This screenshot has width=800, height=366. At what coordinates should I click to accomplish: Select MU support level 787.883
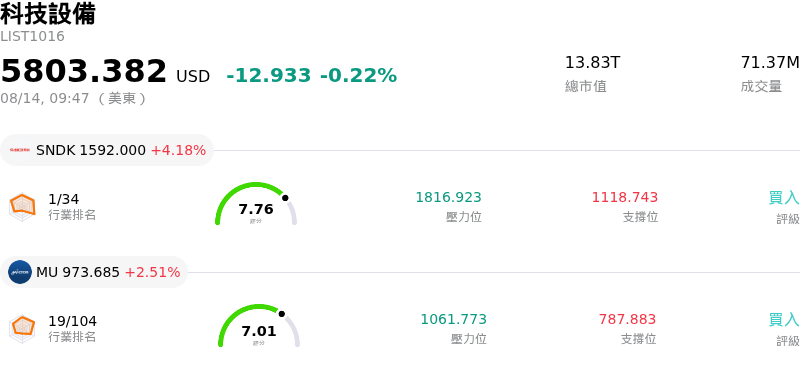click(x=628, y=320)
